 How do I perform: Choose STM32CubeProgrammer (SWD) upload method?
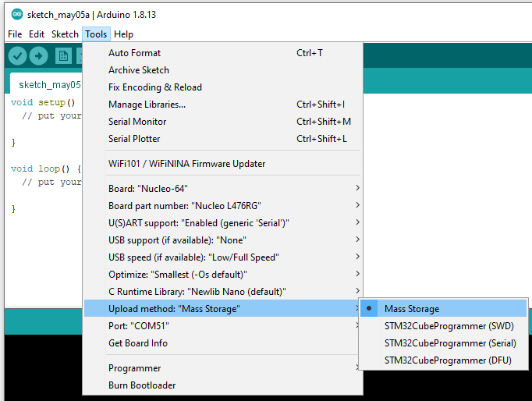437,326
